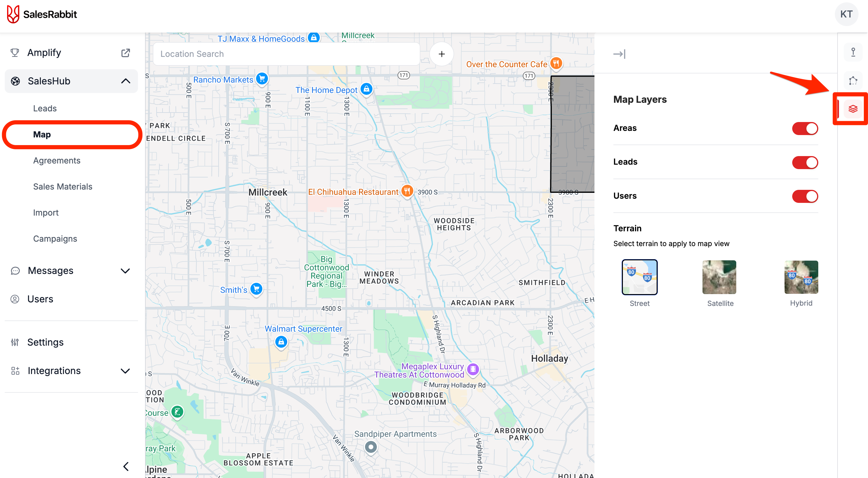The image size is (868, 478).
Task: Click the SalesHub globe icon
Action: click(x=15, y=81)
